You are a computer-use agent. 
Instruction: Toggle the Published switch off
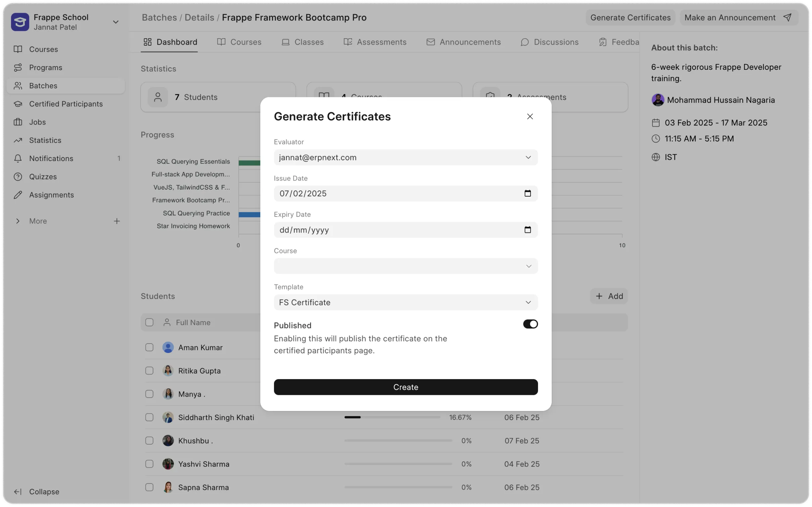click(530, 324)
